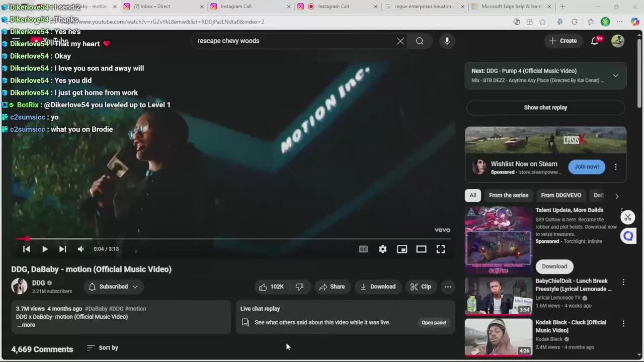Open the Subscribed notification dropdown
This screenshot has height=362, width=644.
[113, 287]
